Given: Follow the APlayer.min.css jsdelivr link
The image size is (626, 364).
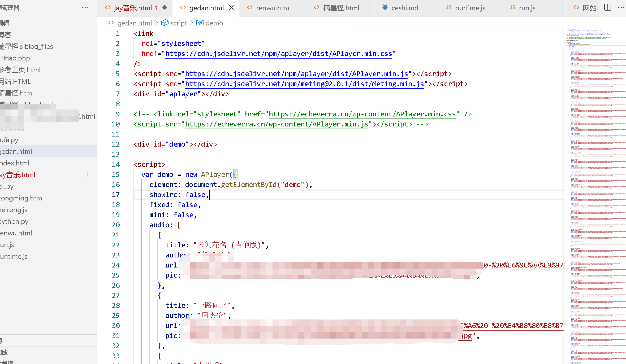Looking at the screenshot, I should (278, 54).
